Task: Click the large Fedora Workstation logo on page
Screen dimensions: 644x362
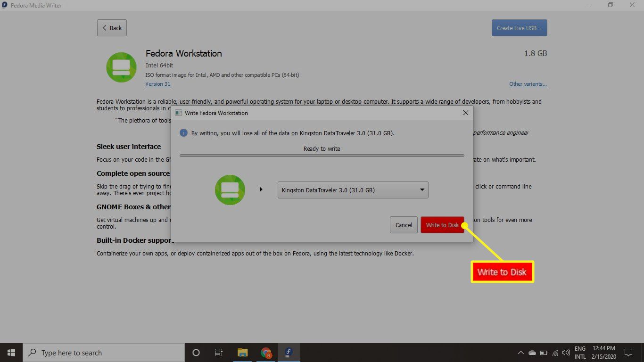Action: pos(121,67)
